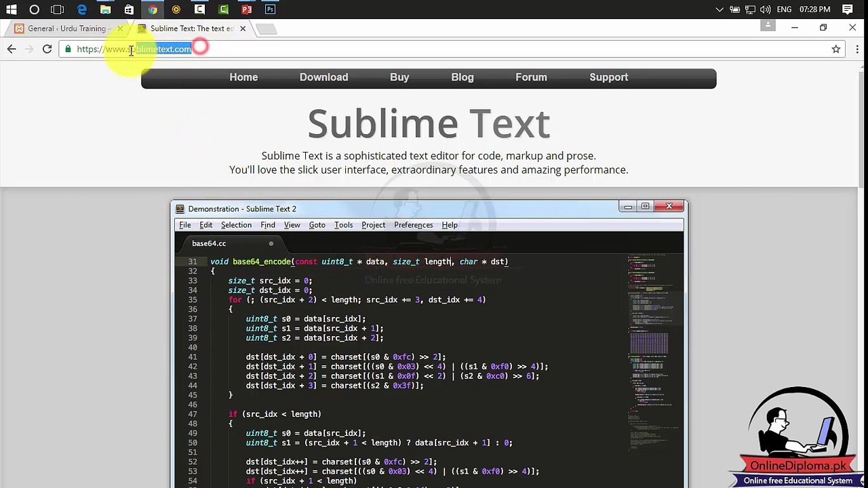Viewport: 868px width, 488px height.
Task: Reload the current page
Action: pos(47,49)
